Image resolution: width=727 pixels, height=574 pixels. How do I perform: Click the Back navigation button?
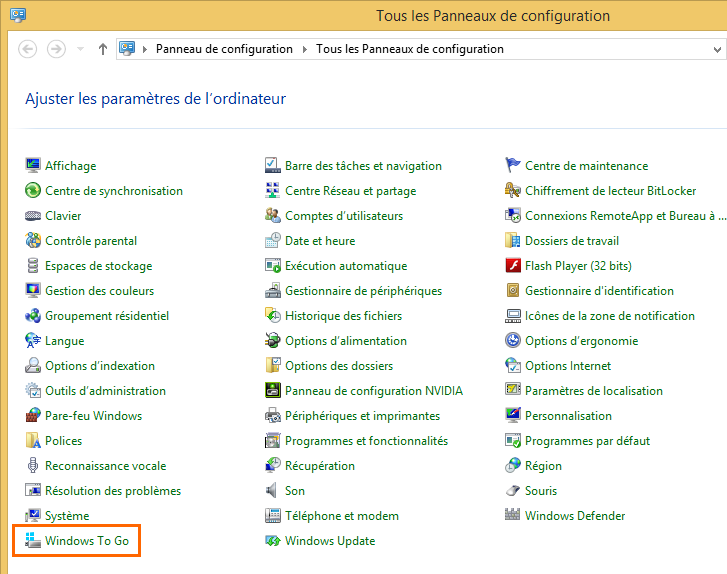click(27, 49)
